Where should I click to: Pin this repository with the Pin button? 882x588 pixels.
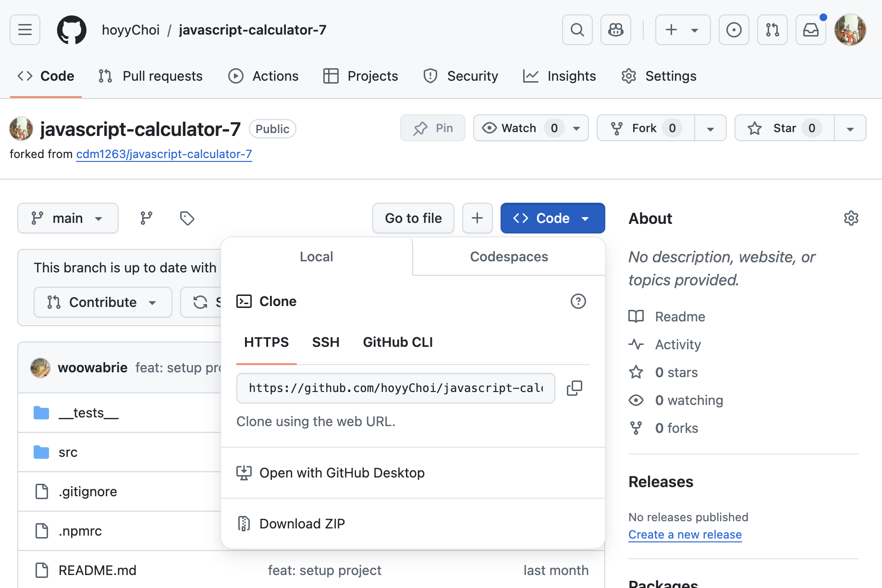coord(433,128)
